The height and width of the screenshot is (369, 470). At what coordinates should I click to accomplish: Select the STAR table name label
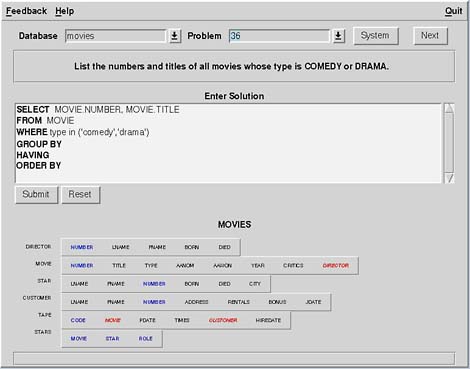(44, 281)
